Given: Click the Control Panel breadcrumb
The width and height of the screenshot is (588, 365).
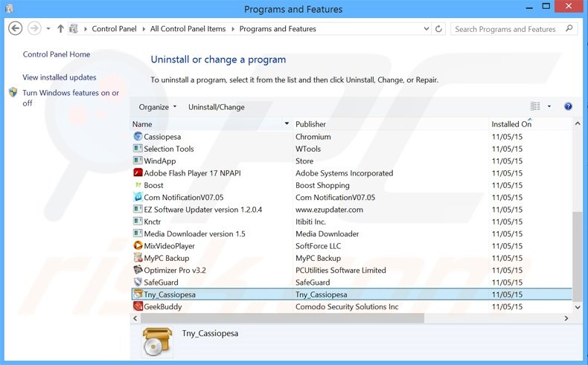Looking at the screenshot, I should [114, 29].
